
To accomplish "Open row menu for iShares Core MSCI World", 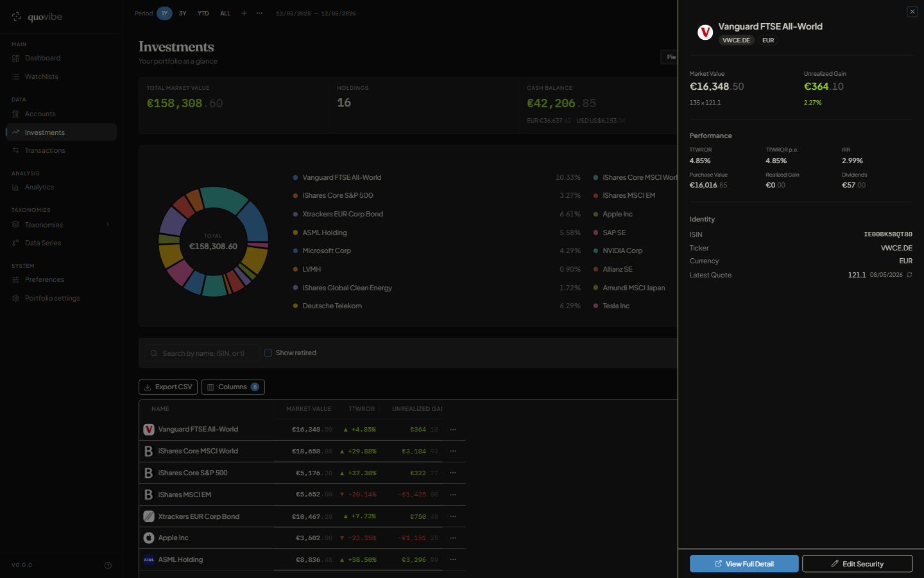I will pos(453,451).
